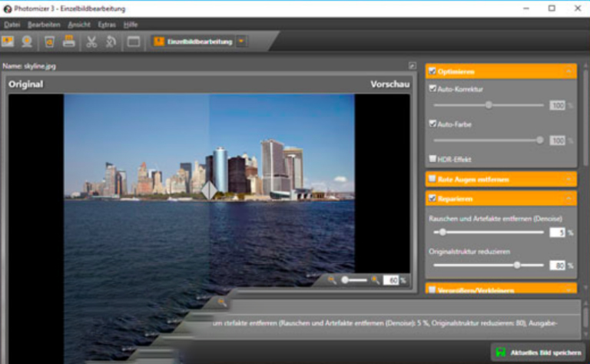Image resolution: width=590 pixels, height=364 pixels.
Task: Click the zoom out magnifier under the preview
Action: (x=332, y=280)
